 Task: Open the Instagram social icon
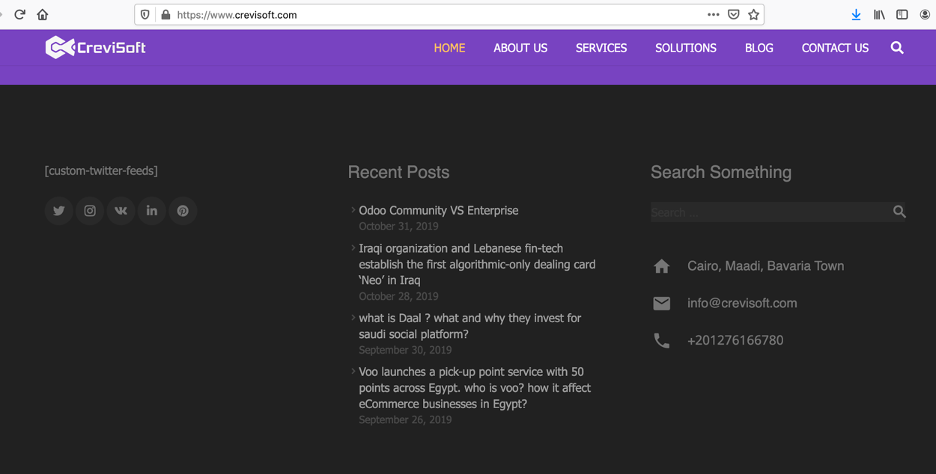coord(90,211)
